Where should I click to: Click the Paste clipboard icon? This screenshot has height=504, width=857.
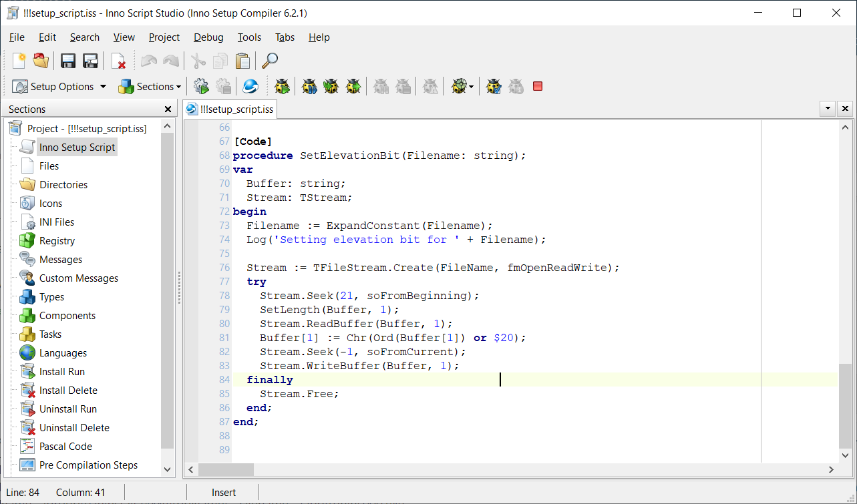coord(243,61)
